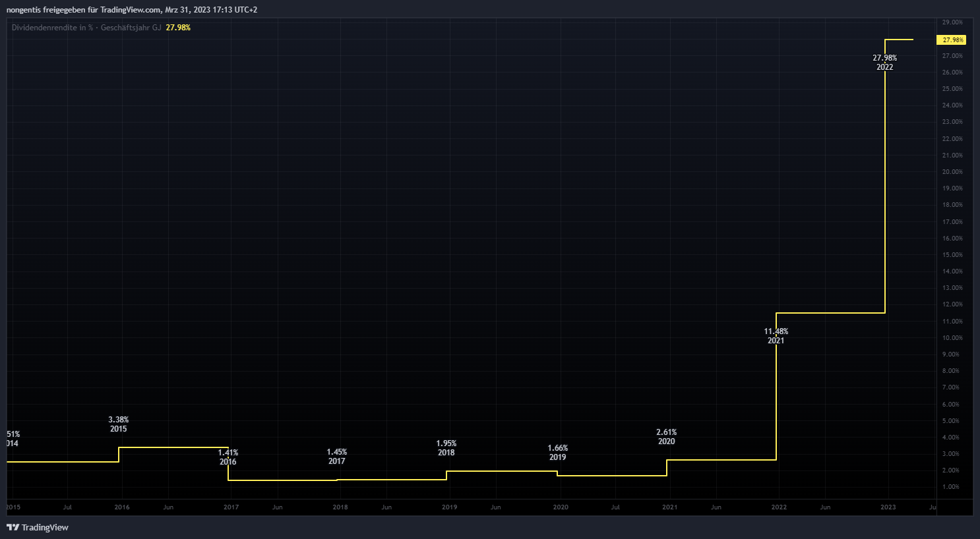Select the 1.45% 2017 data label

click(x=336, y=457)
